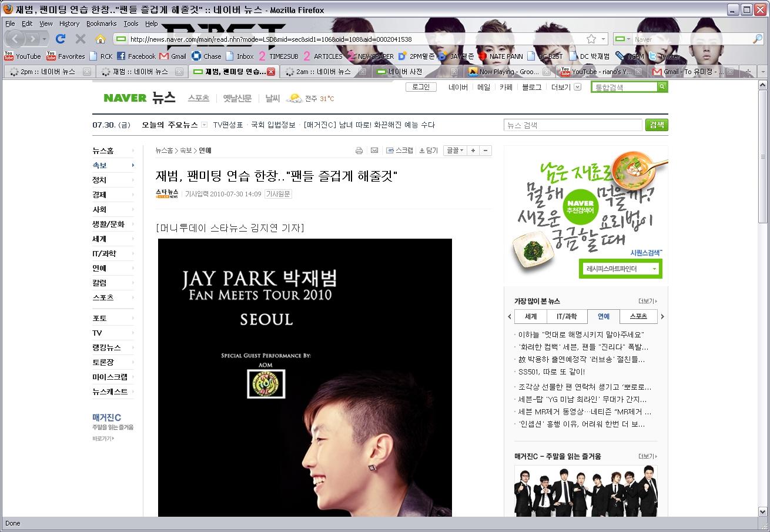Click into the 뉴스 검색 input field
Screen dimensions: 770x532
coord(573,125)
